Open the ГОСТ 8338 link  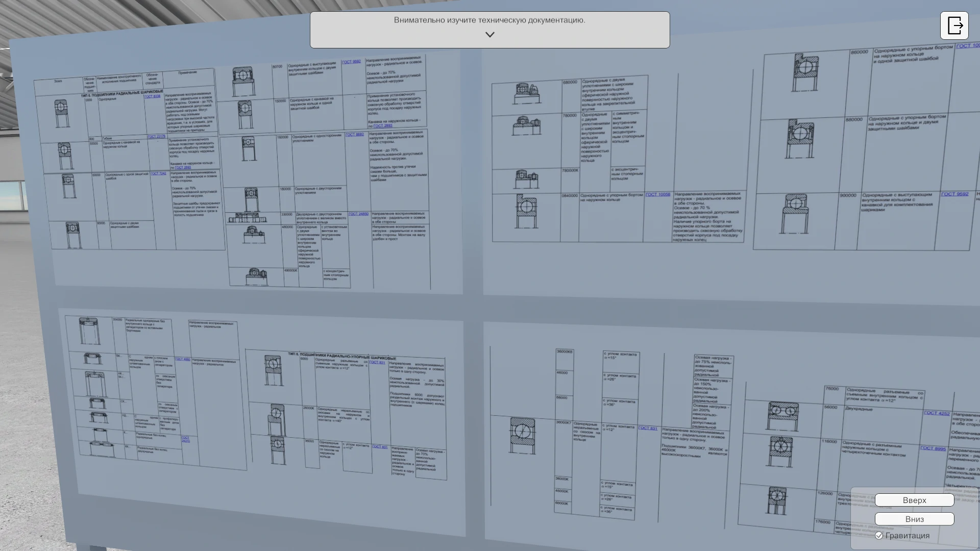click(x=152, y=96)
